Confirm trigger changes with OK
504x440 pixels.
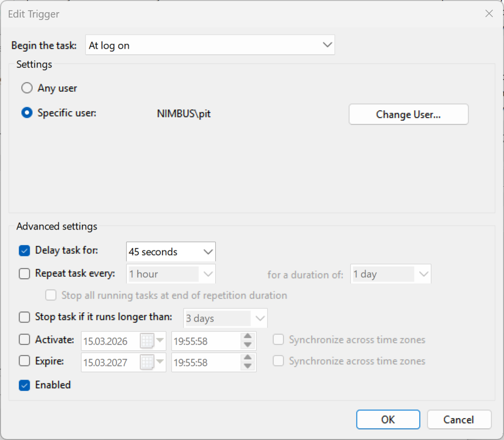click(x=388, y=420)
